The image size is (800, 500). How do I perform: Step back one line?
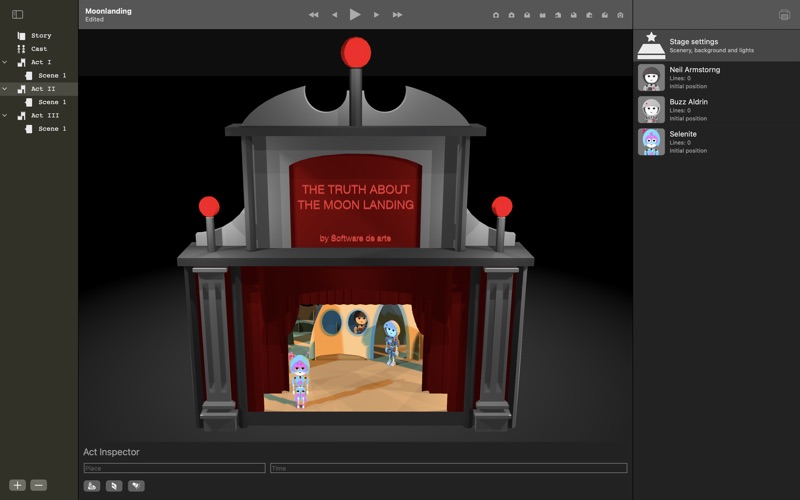(x=335, y=15)
